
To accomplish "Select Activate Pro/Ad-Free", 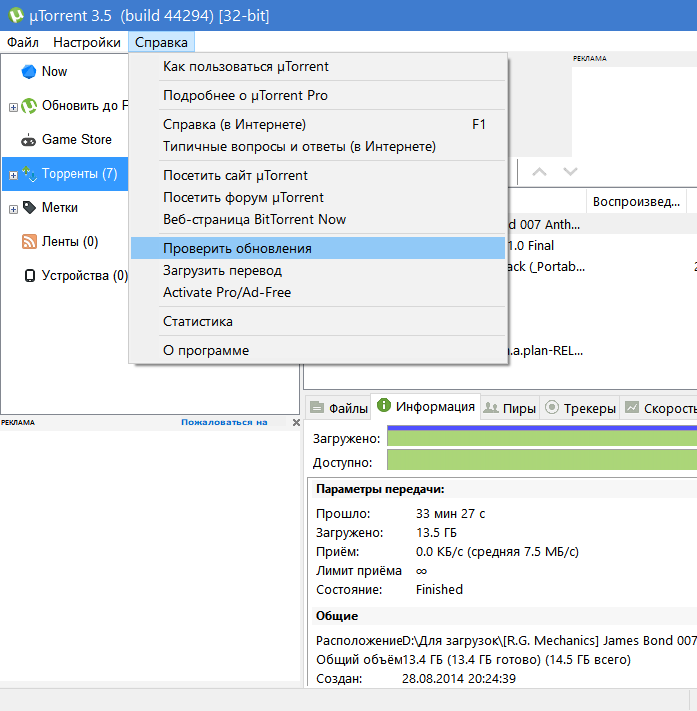I will point(317,292).
